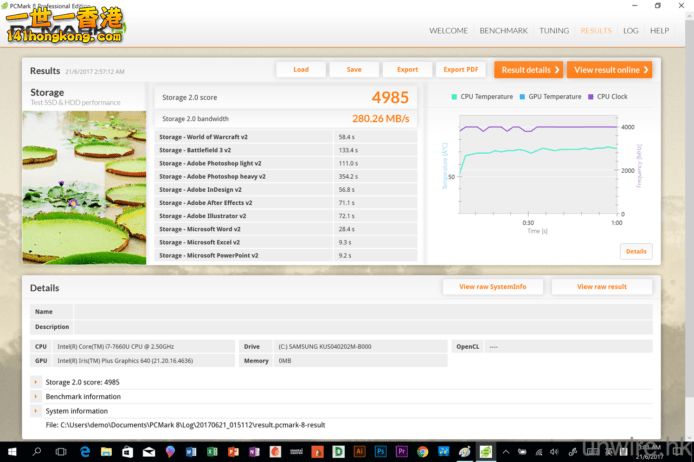The width and height of the screenshot is (694, 462).
Task: Open the HELP tab
Action: (x=659, y=31)
